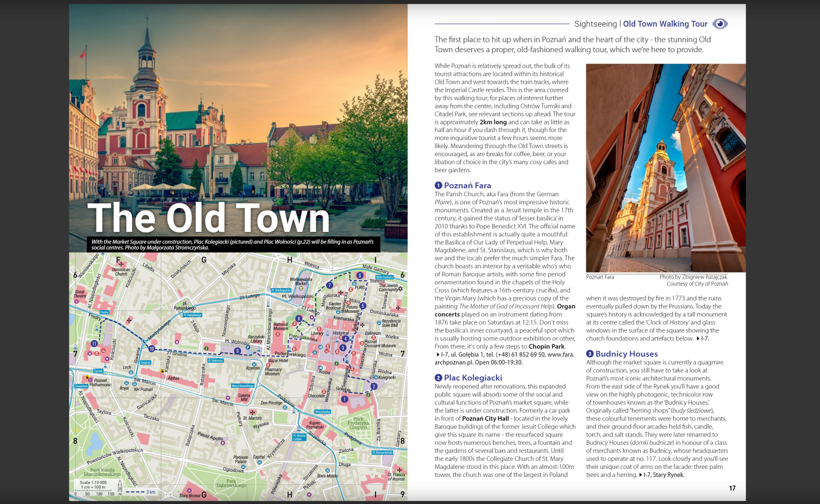Click the bold Chopin Park text
The image size is (820, 504).
click(546, 346)
